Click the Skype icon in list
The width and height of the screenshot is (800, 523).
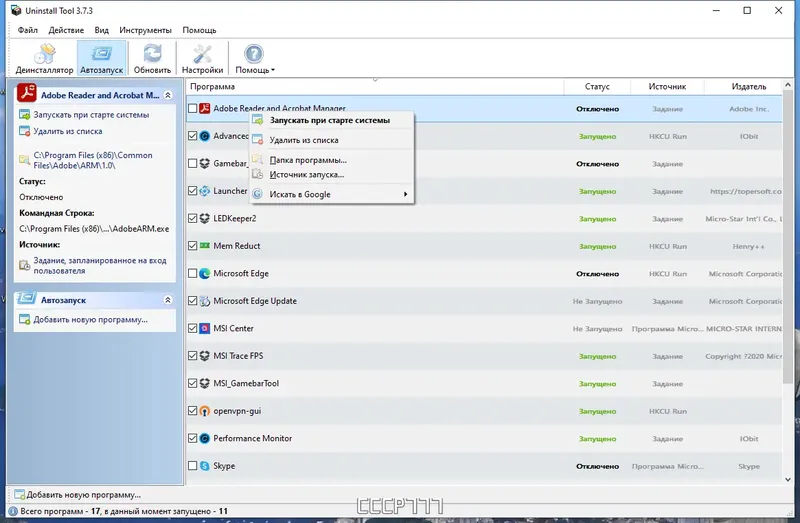205,466
